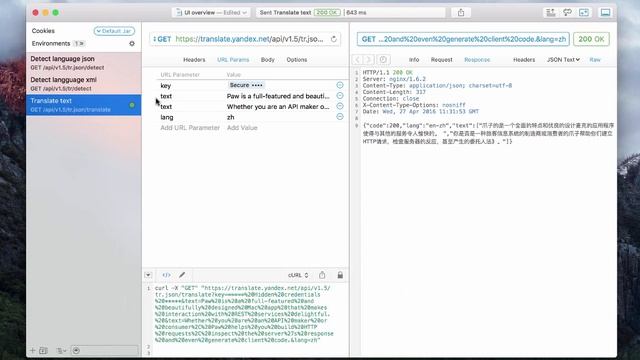Remove the 'Paw is a full-featured' text parameter
The height and width of the screenshot is (360, 640).
pos(340,96)
